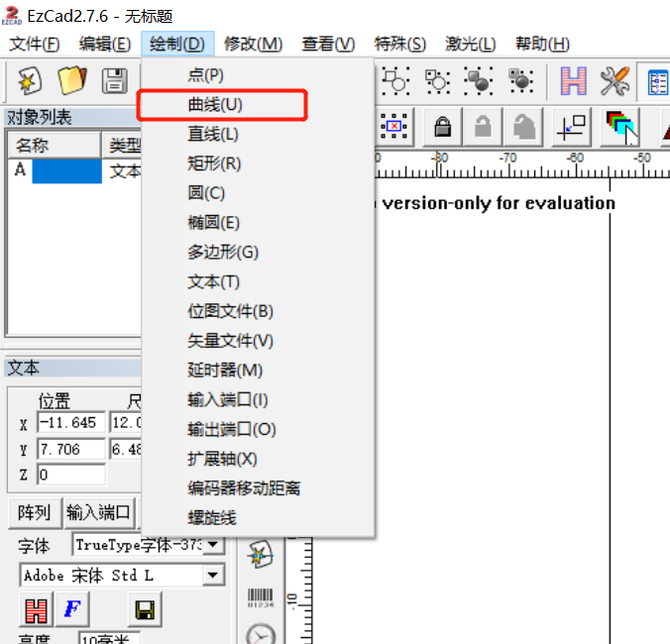Select 文本(T) text menu entry
The image size is (670, 644).
[258, 281]
